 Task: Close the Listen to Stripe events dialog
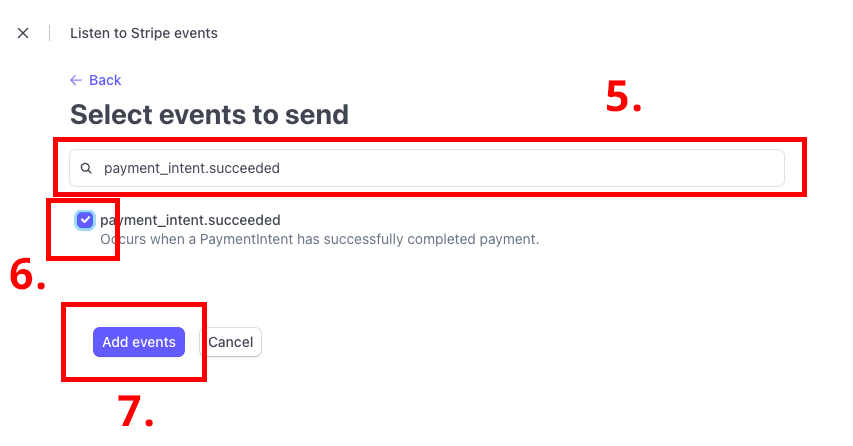pos(23,33)
